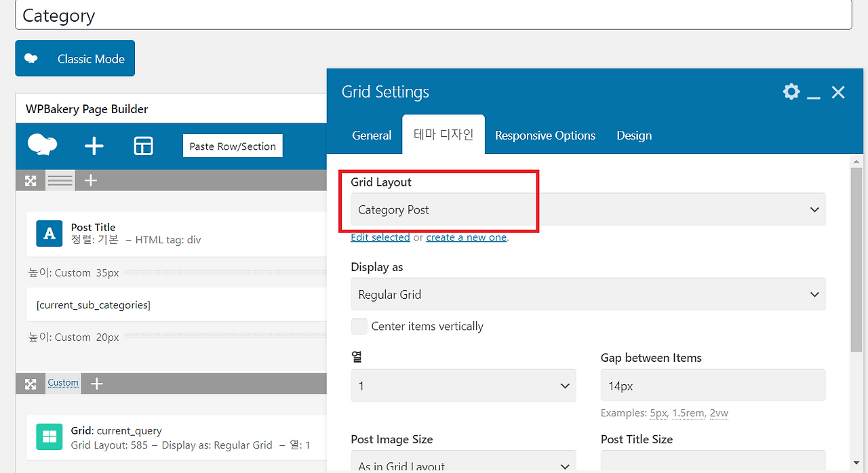Screen dimensions: 868x473
Task: Open the templates layout icon
Action: 144,146
